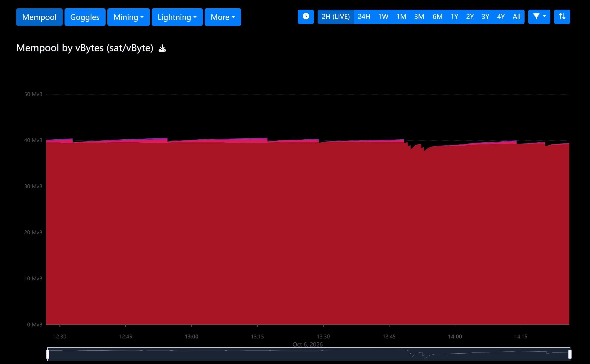590x364 pixels.
Task: Show the All time range
Action: click(516, 17)
